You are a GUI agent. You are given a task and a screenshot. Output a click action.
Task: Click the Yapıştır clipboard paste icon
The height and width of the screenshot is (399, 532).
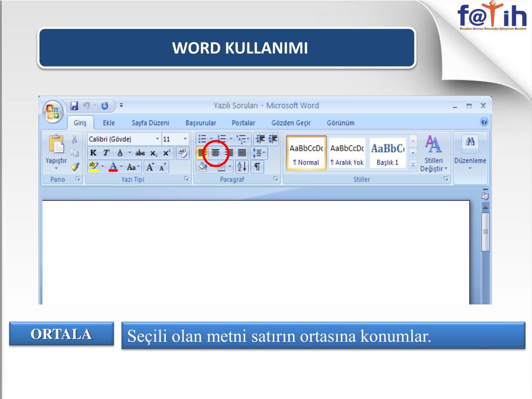coord(56,144)
